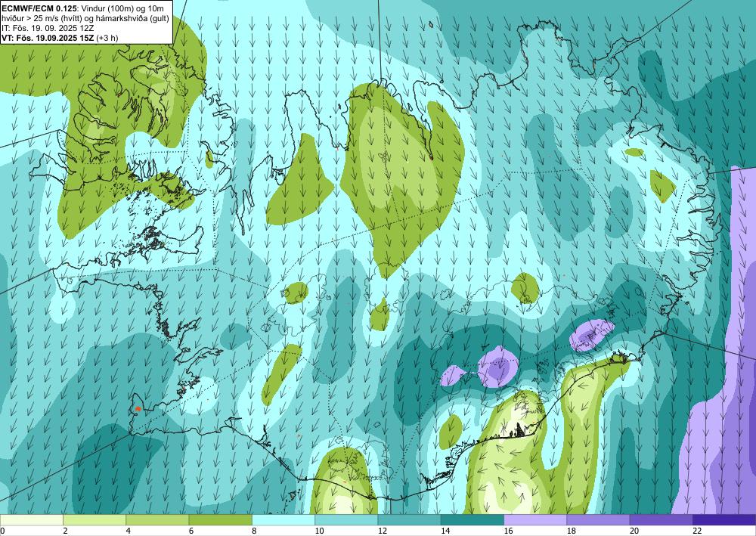The width and height of the screenshot is (756, 536).
Task: Click the legend label "18"
Action: (572, 531)
